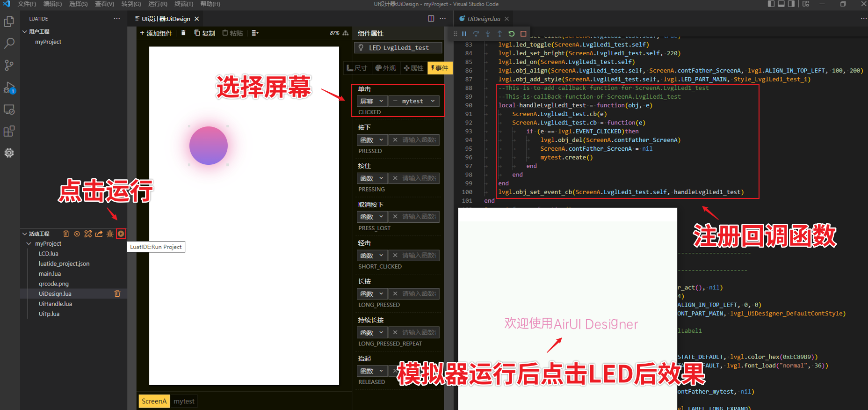Open the 函数 dropdown under 取消按下

point(372,217)
